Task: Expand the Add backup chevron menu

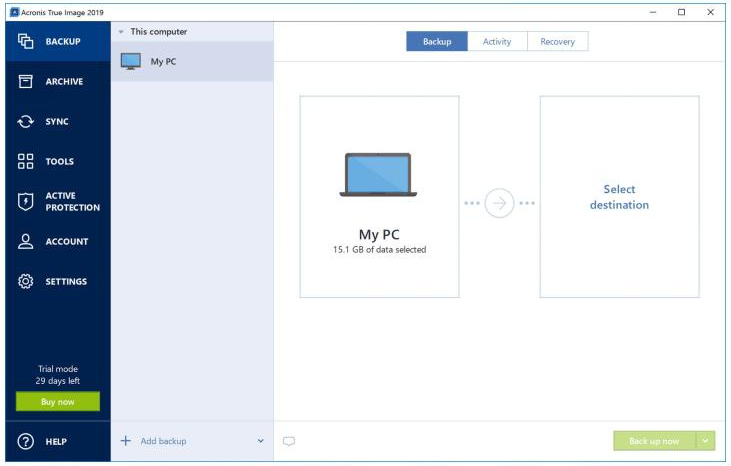Action: pyautogui.click(x=261, y=441)
